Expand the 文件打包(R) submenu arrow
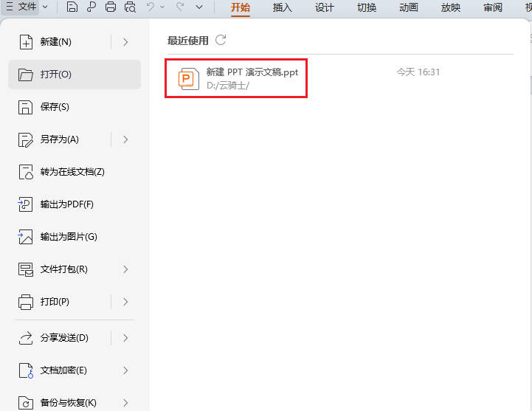Image resolution: width=532 pixels, height=411 pixels. [125, 269]
